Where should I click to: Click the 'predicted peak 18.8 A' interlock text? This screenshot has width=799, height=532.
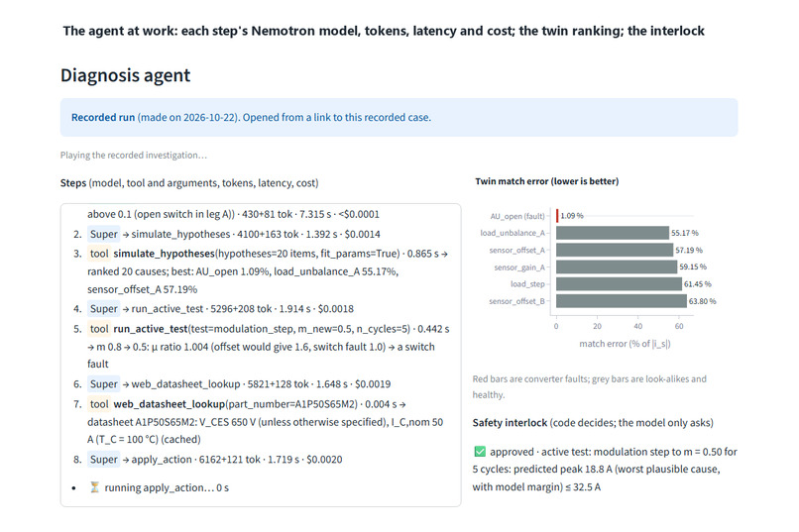pyautogui.click(x=562, y=469)
